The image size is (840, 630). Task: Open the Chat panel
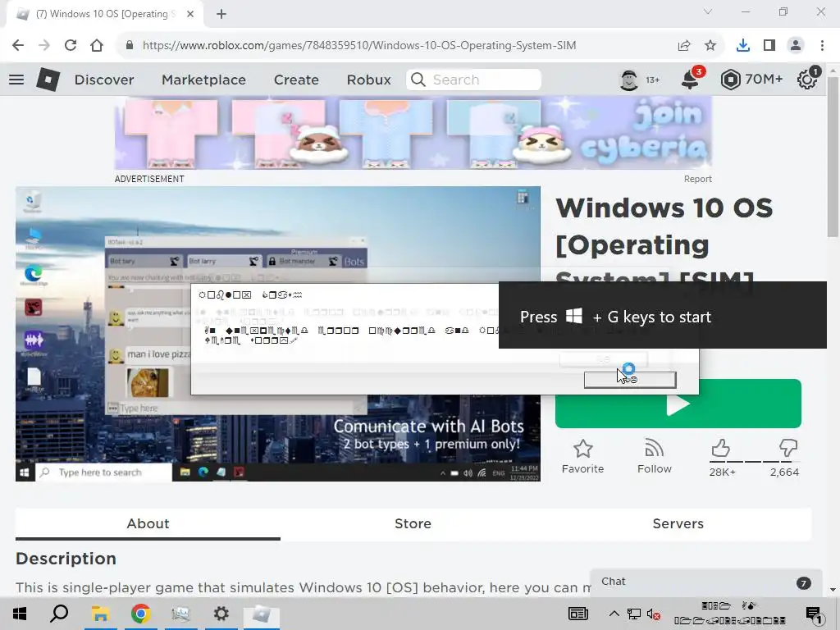(706, 582)
